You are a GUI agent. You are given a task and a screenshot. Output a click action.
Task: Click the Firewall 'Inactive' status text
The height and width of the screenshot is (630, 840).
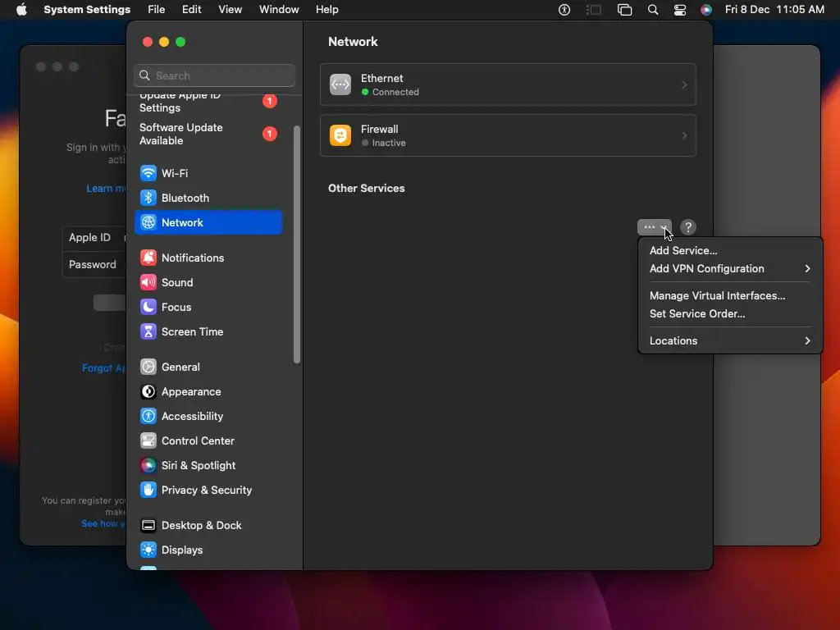(389, 143)
